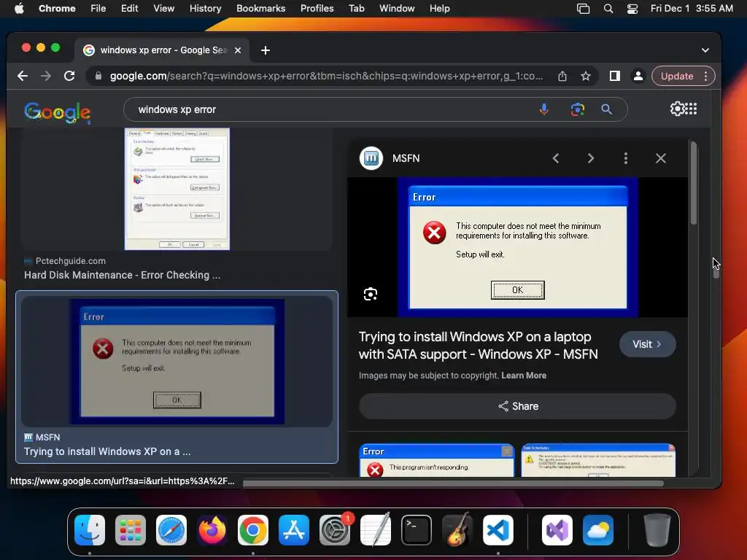Close the 'windows xp error' tab
747x560 pixels.
[x=238, y=50]
